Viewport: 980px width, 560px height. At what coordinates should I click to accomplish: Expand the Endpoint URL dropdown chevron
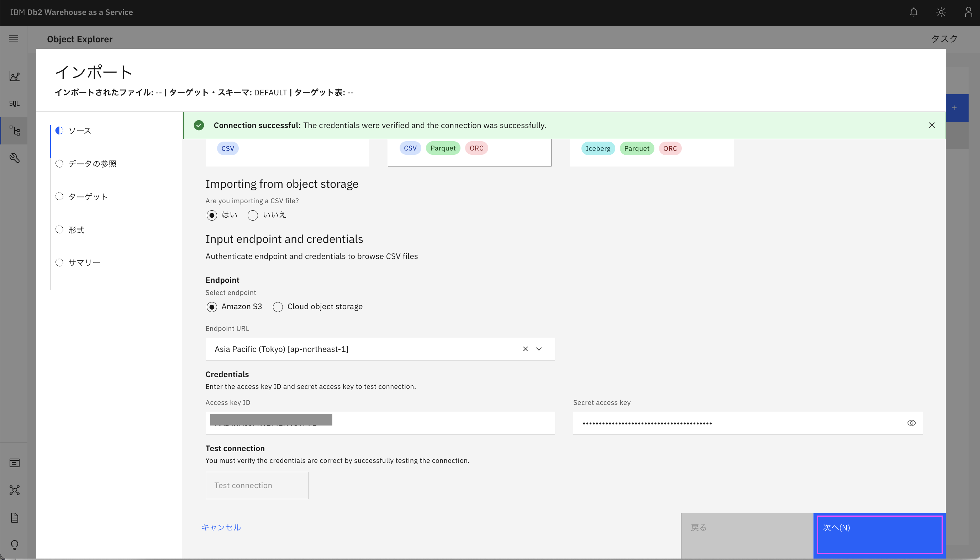539,349
